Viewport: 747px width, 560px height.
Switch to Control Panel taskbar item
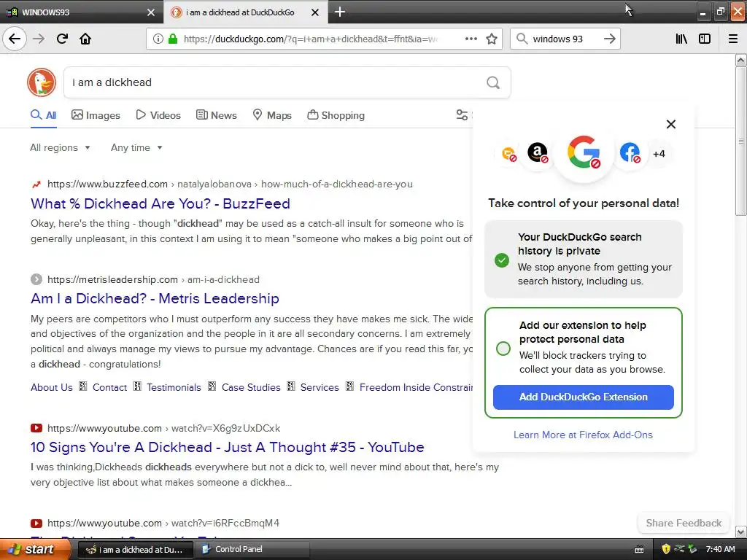252,550
